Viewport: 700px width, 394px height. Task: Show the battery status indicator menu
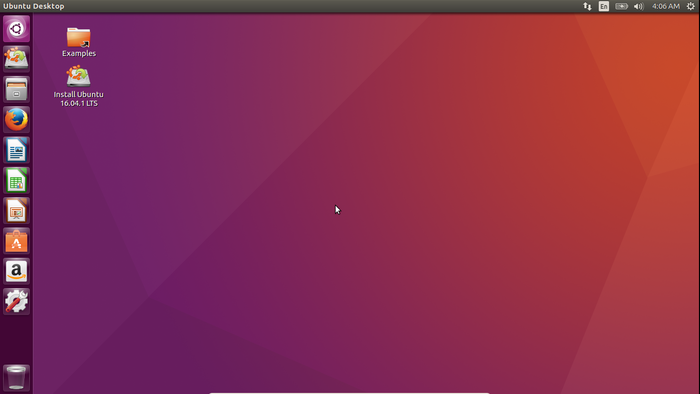tap(621, 6)
